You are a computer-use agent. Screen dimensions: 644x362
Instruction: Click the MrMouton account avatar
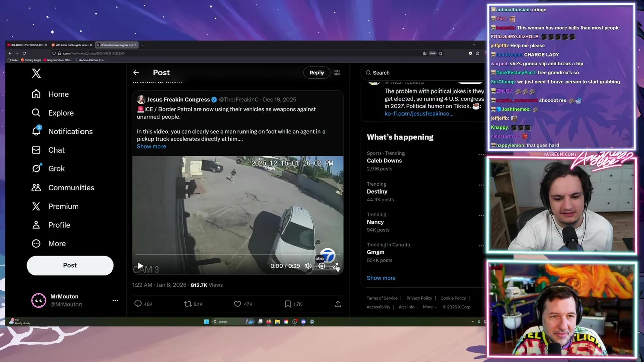coord(39,300)
